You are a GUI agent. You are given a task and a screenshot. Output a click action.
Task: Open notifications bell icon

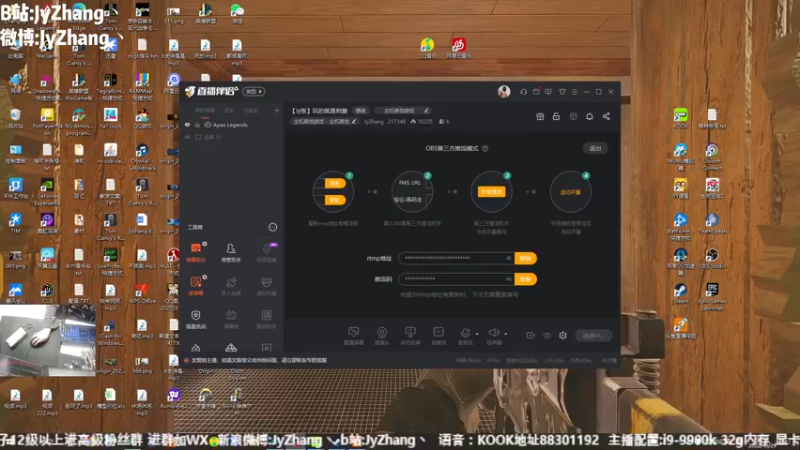point(589,116)
